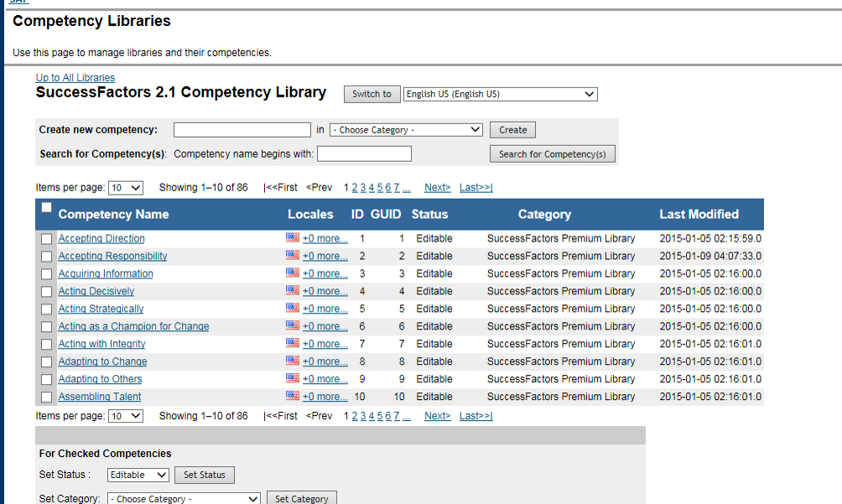Check the Acting as a Champion for Change checkbox

47,327
